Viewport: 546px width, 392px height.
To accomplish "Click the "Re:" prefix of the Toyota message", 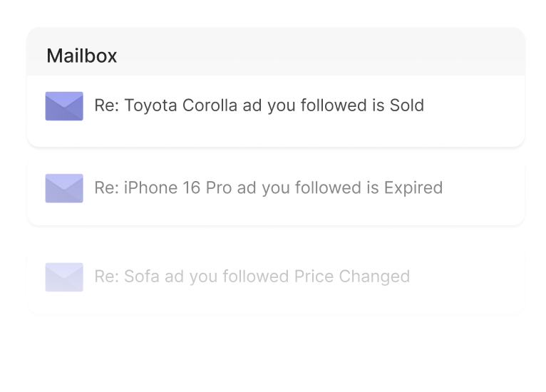I will (106, 106).
